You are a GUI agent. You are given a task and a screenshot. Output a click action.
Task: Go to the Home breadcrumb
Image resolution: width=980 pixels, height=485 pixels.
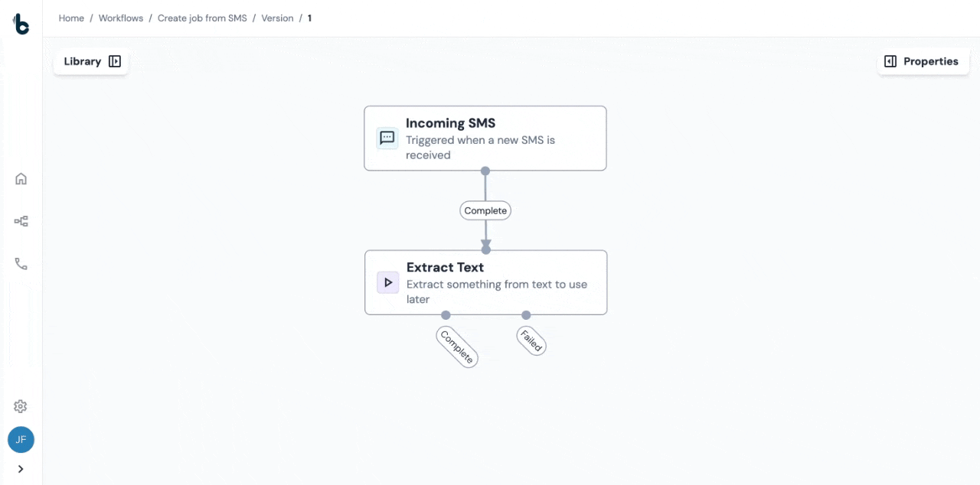tap(71, 18)
